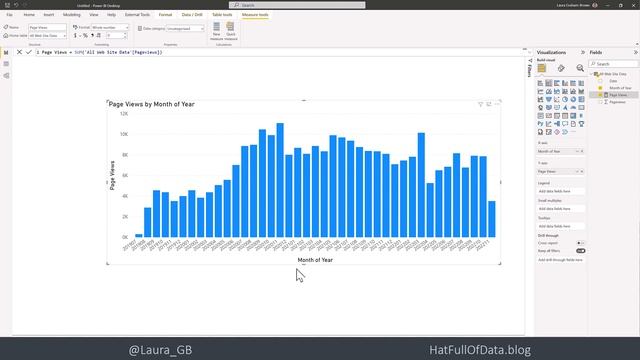The image size is (640, 360).
Task: Open the Build visual pane icon
Action: [542, 68]
